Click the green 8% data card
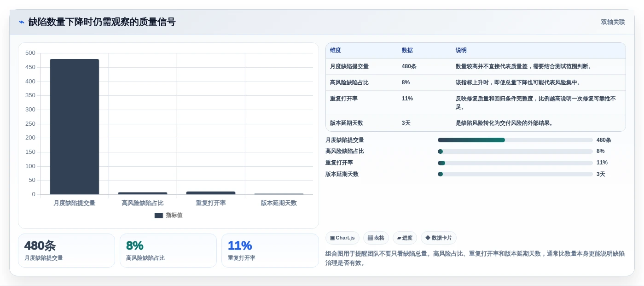 click(x=168, y=251)
